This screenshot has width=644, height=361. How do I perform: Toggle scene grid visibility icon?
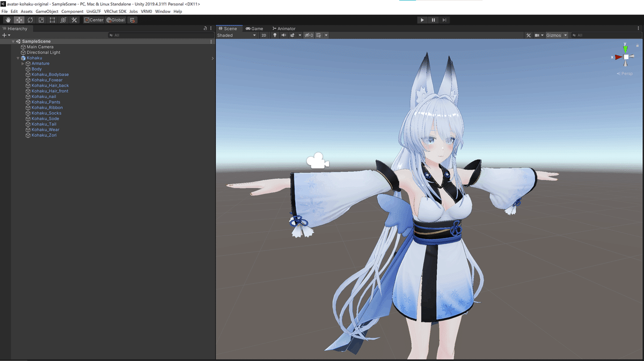click(x=319, y=35)
